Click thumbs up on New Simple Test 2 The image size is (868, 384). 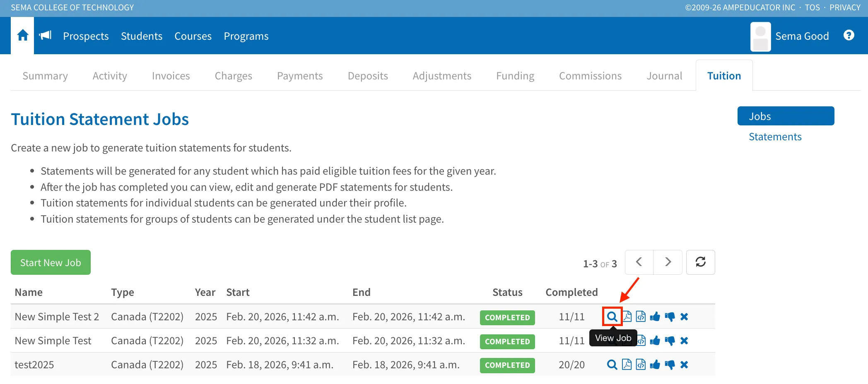[x=655, y=317]
